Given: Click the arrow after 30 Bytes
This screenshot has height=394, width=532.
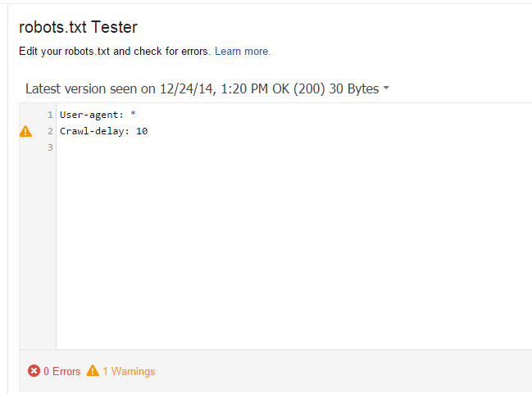Looking at the screenshot, I should (x=386, y=88).
